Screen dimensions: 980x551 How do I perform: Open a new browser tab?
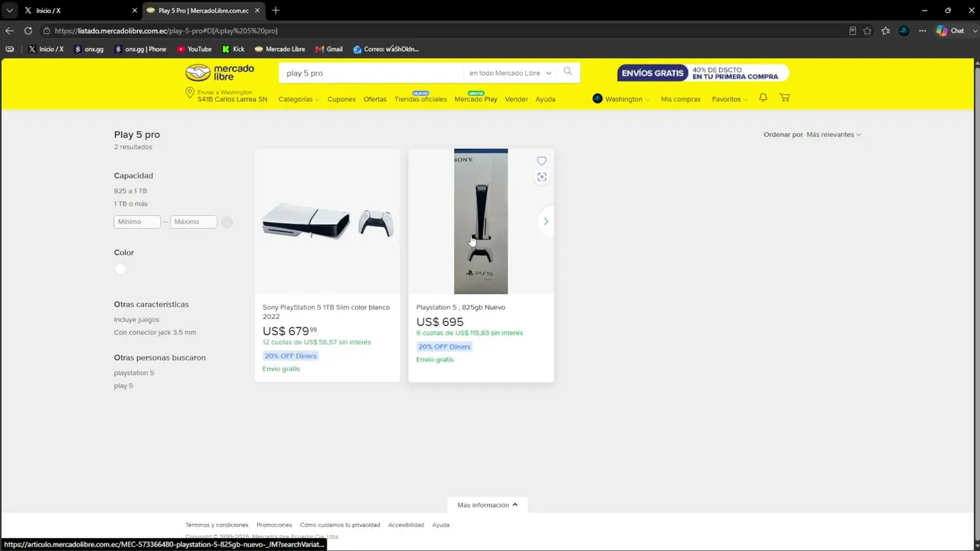[x=276, y=11]
